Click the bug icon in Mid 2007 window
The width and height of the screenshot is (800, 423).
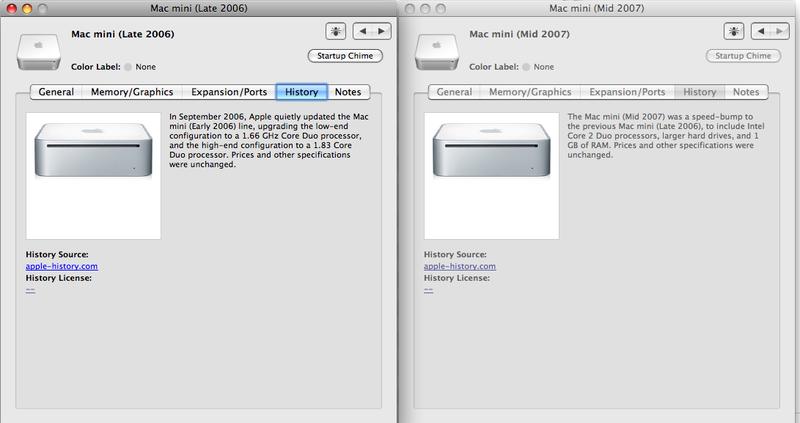tap(734, 32)
